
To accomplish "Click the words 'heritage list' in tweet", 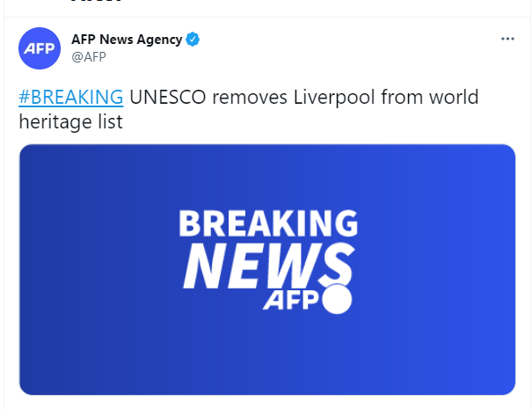I will 70,122.
